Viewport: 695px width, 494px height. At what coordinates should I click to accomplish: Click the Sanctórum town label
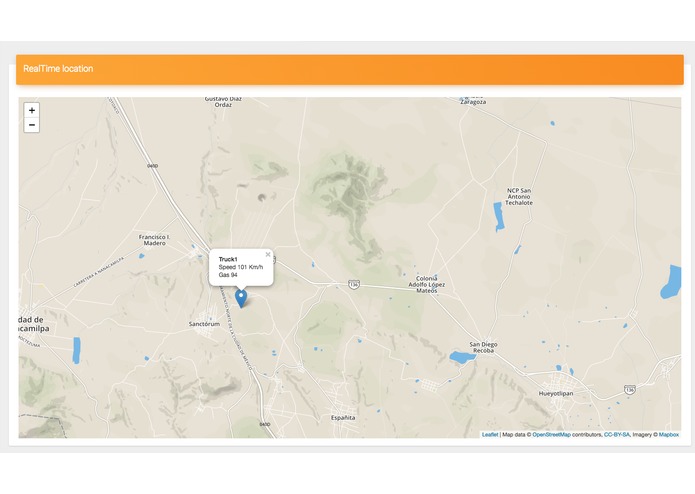(204, 324)
